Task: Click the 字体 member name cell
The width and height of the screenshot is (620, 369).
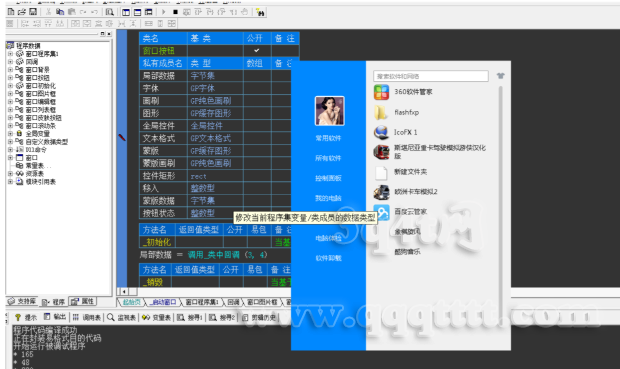Action: coord(163,88)
